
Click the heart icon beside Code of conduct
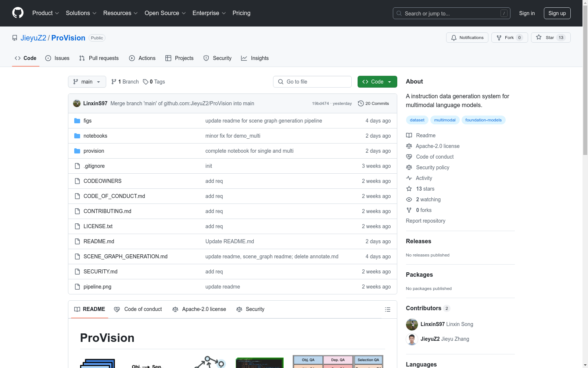pos(409,157)
